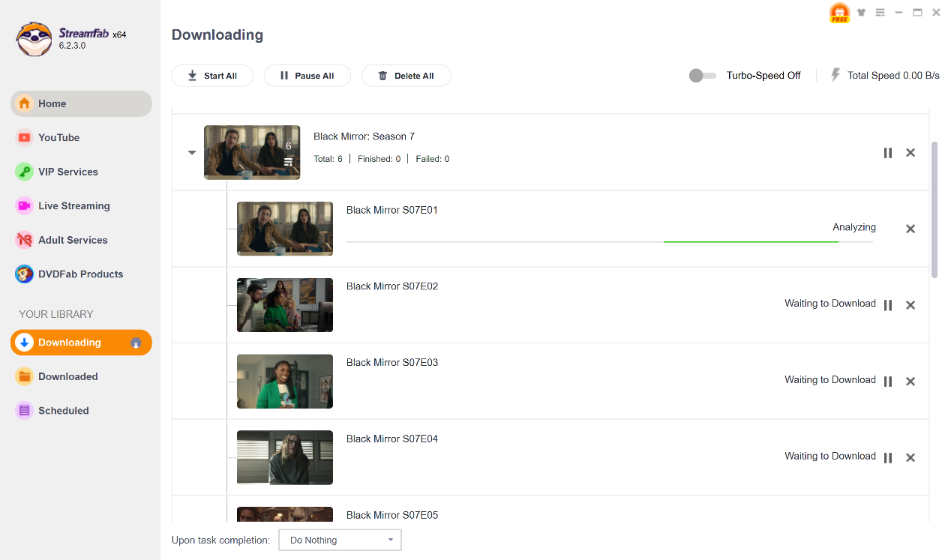The width and height of the screenshot is (951, 560).
Task: Click the VIP Services key icon
Action: (25, 172)
